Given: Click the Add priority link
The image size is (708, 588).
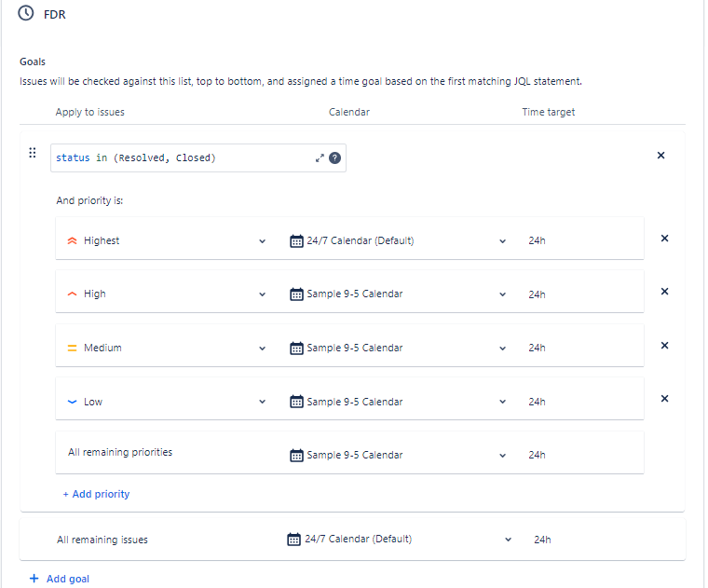Looking at the screenshot, I should click(96, 494).
